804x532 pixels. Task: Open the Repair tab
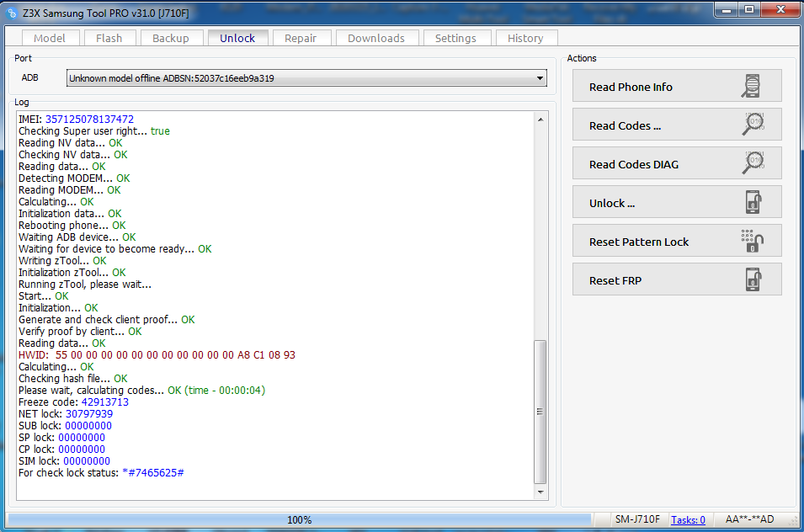click(x=301, y=38)
